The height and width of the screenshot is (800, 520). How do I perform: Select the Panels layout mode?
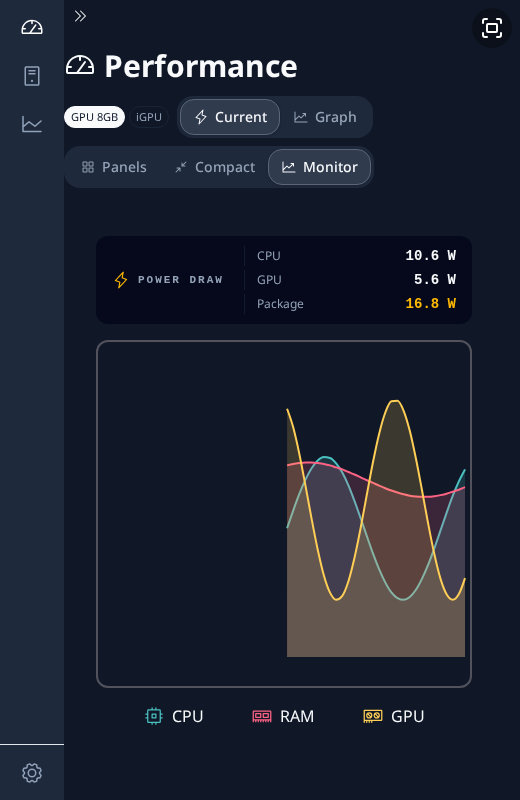click(114, 167)
